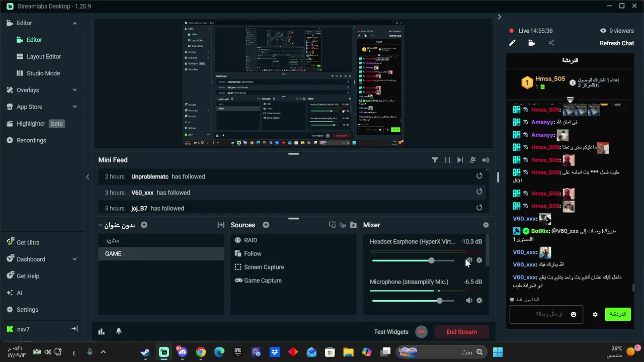This screenshot has width=644, height=362.
Task: Click the End Stream button
Action: pos(461,332)
